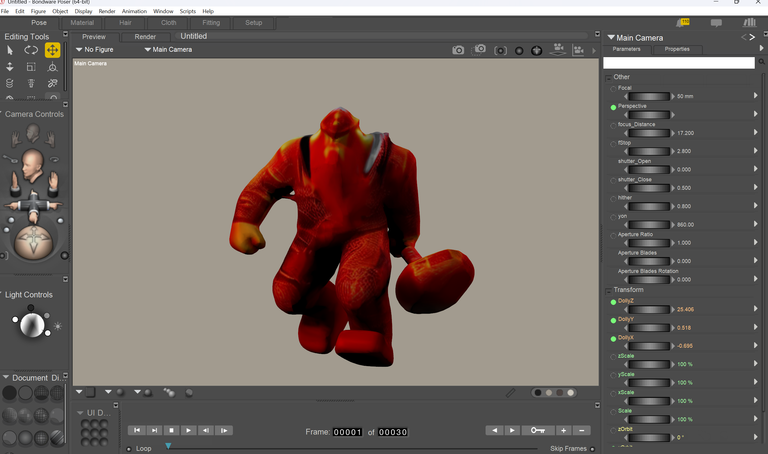Click the search magnifier in Parameters panel
The height and width of the screenshot is (454, 768).
click(762, 62)
